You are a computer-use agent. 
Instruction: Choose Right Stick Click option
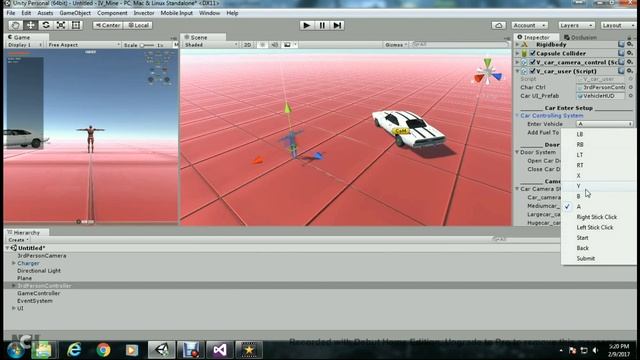598,217
